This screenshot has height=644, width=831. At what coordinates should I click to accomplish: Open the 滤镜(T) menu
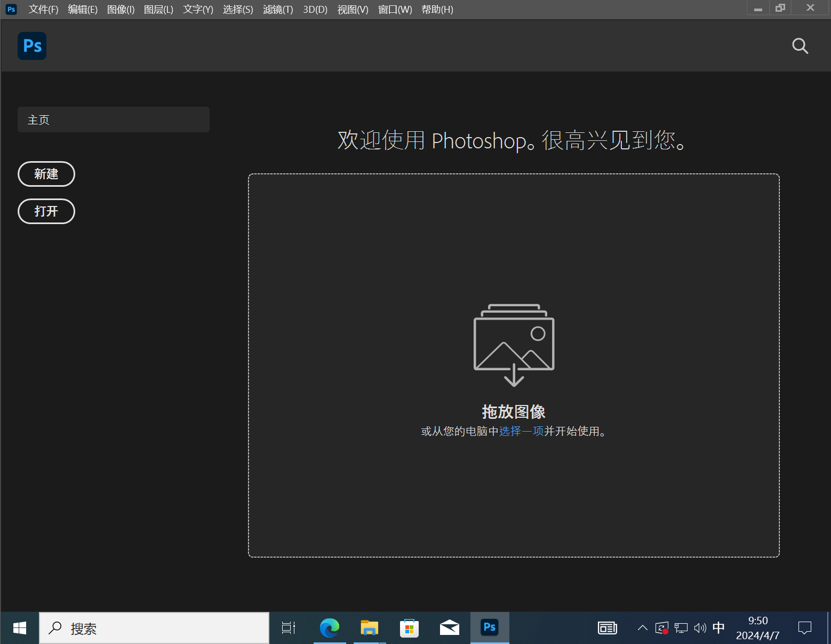click(x=278, y=10)
